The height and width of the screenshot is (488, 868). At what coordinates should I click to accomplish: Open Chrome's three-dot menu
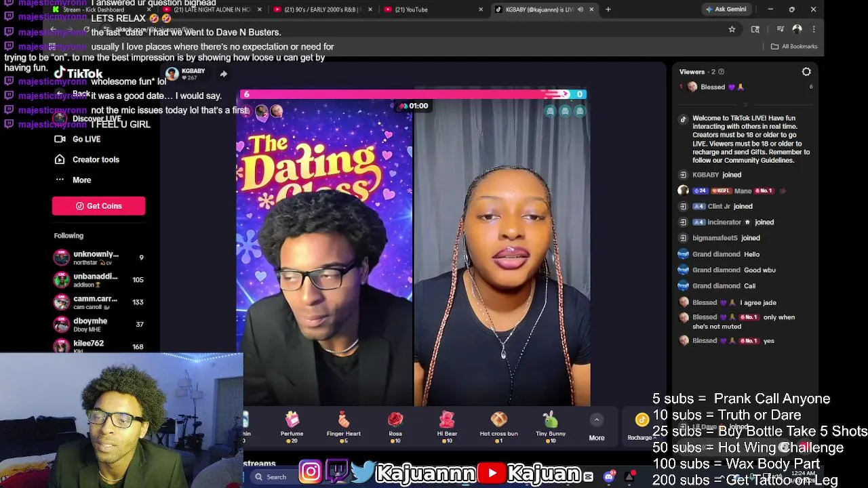pos(814,29)
